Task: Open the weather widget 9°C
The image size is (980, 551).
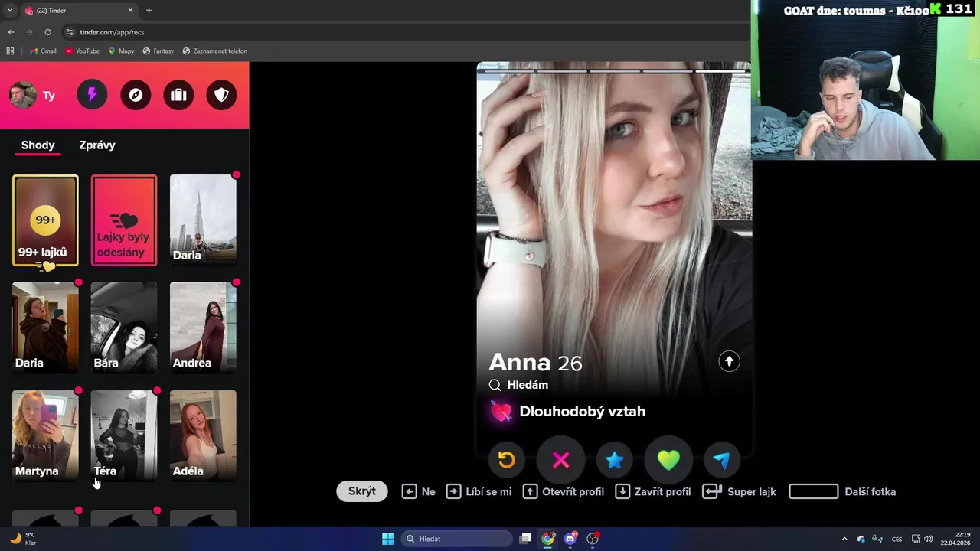Action: pos(23,539)
